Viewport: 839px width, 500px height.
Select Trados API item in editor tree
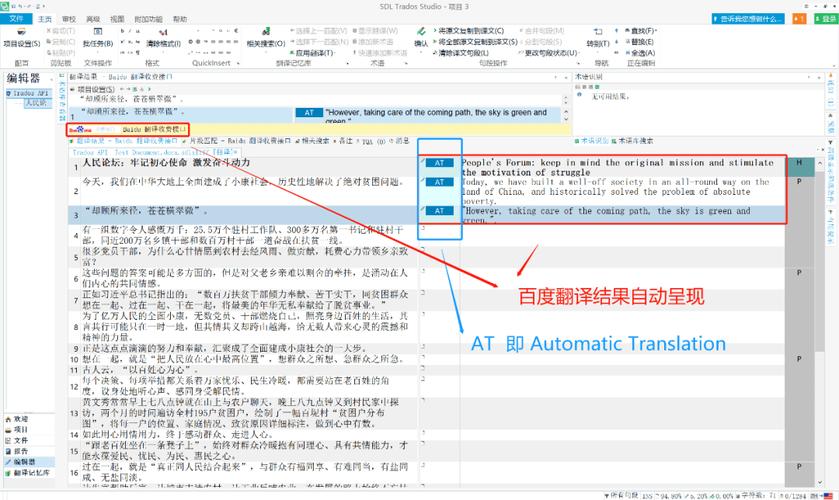click(x=28, y=93)
